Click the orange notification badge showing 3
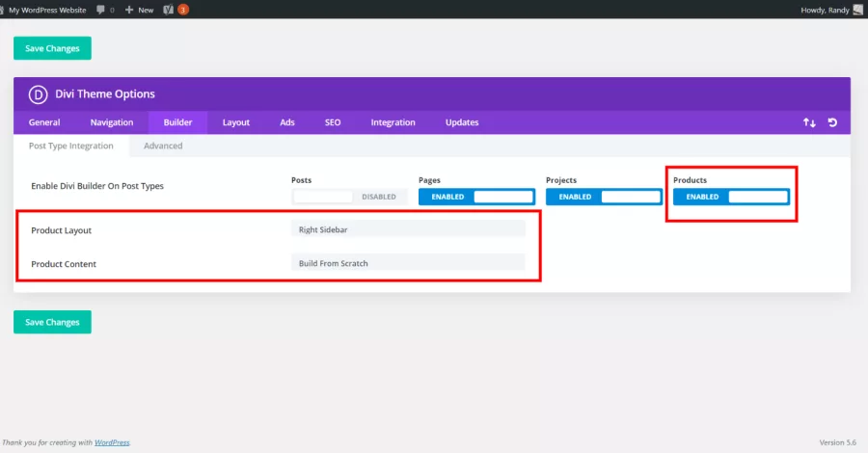The width and height of the screenshot is (868, 453). point(182,10)
